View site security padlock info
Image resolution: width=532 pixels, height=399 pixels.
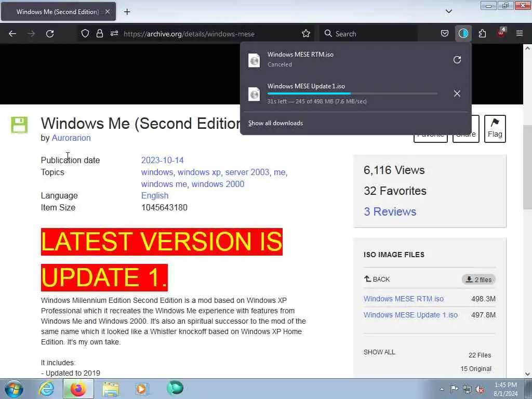click(x=99, y=34)
